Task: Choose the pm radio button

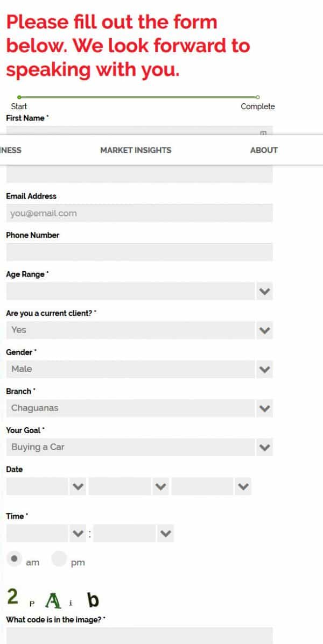Action: click(x=59, y=558)
